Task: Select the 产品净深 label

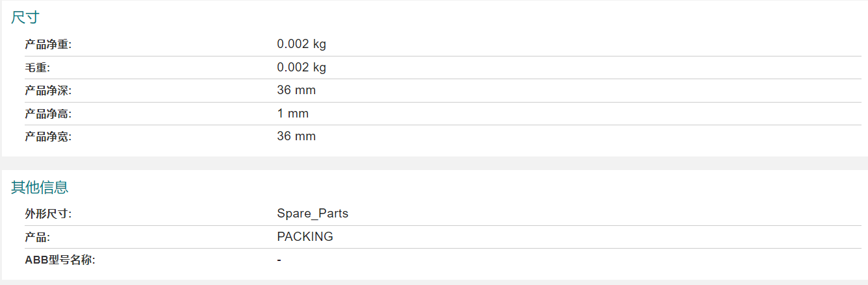Action: pyautogui.click(x=48, y=91)
